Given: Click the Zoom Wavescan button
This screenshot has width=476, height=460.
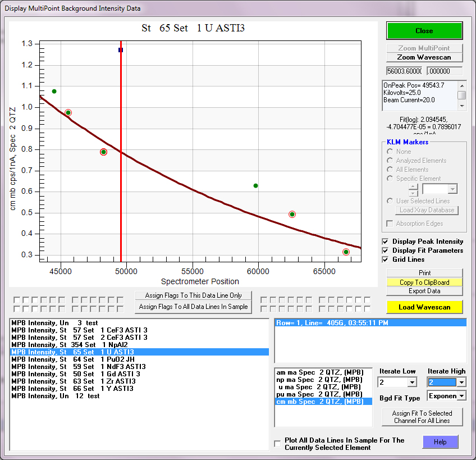Looking at the screenshot, I should [x=424, y=57].
